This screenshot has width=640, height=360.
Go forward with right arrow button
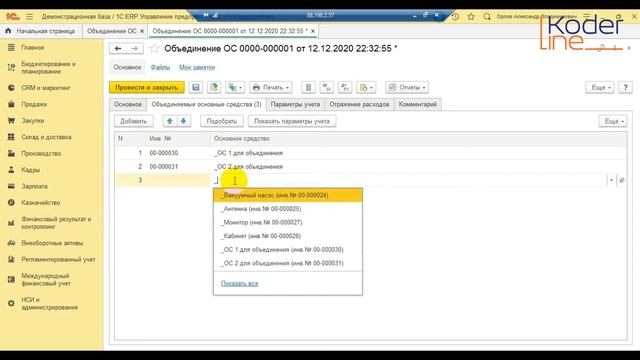click(x=135, y=49)
